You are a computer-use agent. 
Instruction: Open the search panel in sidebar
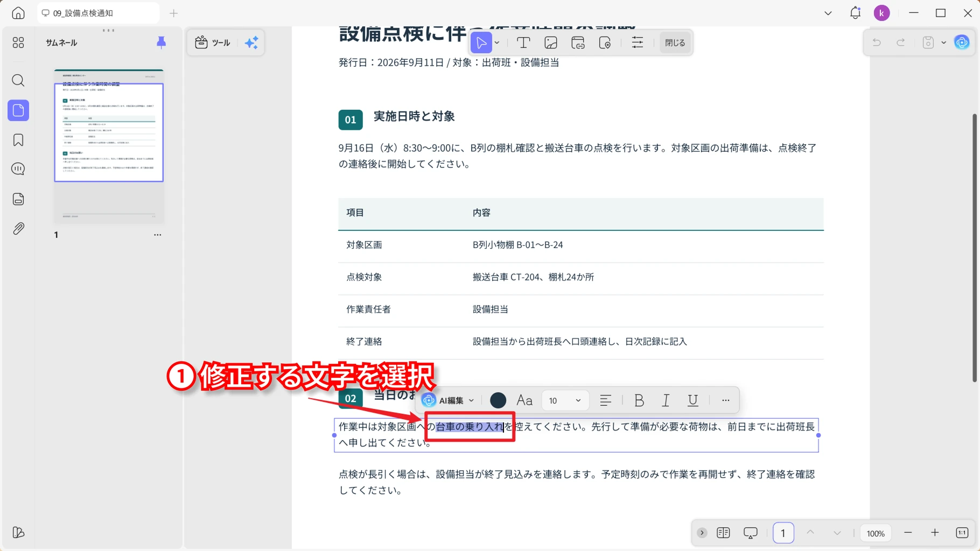[18, 81]
